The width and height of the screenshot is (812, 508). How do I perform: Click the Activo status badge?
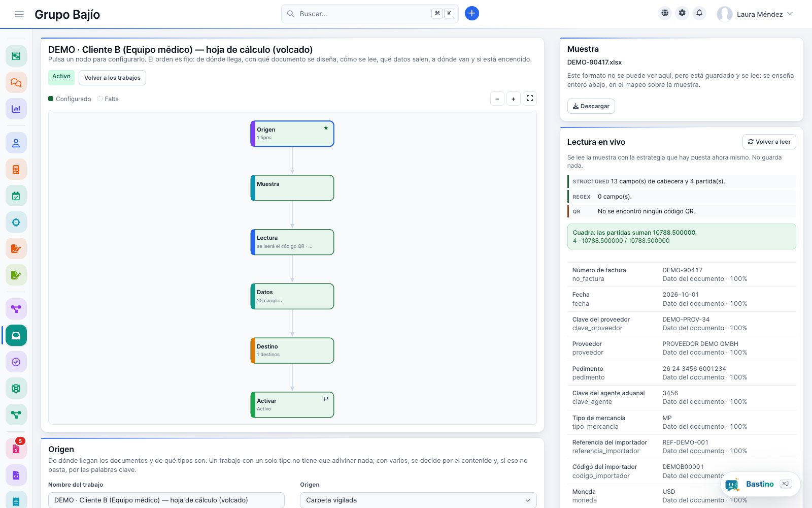point(61,77)
